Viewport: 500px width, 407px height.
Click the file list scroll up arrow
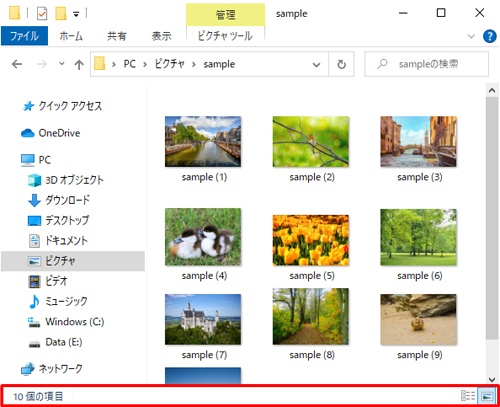[492, 90]
